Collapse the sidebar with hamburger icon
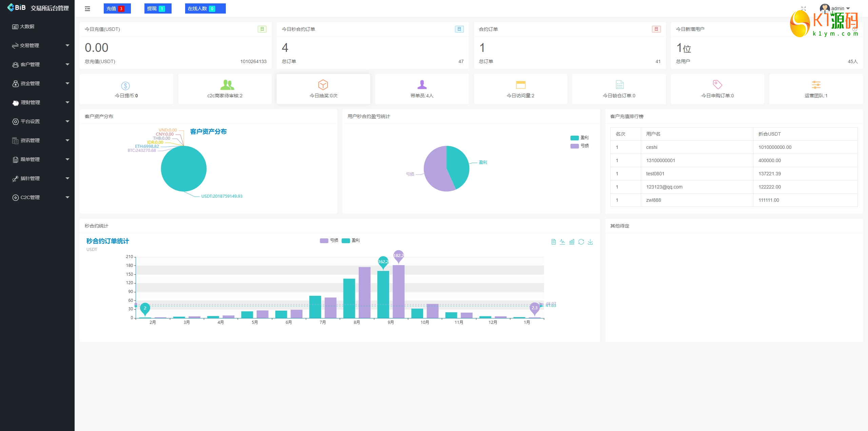Screen dimensions: 868x431 pyautogui.click(x=87, y=9)
